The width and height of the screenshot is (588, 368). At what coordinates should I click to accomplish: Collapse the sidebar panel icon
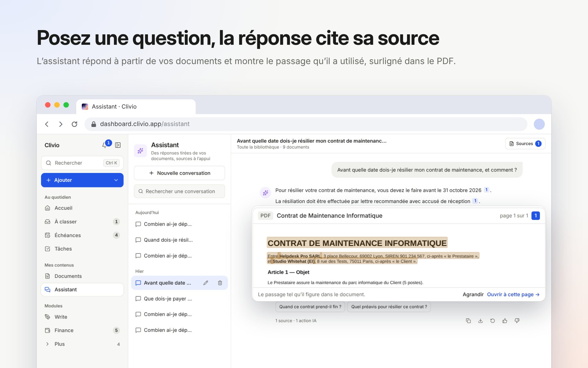(x=118, y=145)
